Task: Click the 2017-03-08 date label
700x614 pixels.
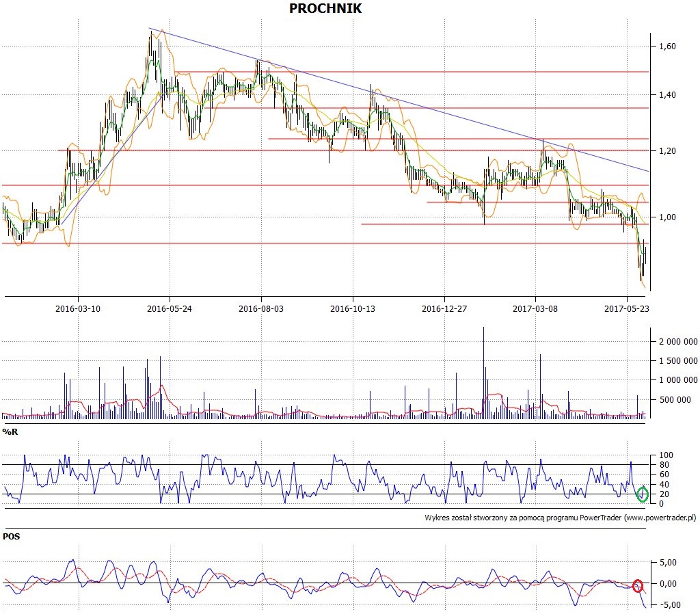Action: (535, 308)
